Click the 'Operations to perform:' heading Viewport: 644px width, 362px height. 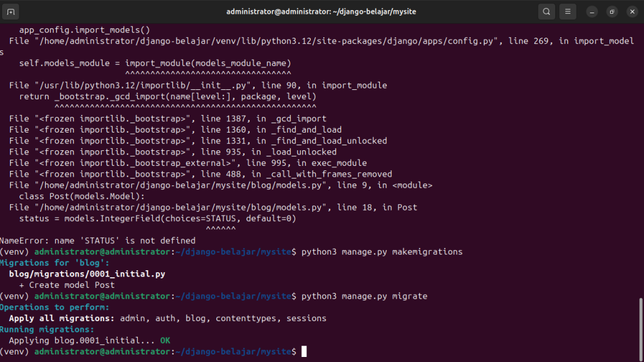click(55, 307)
